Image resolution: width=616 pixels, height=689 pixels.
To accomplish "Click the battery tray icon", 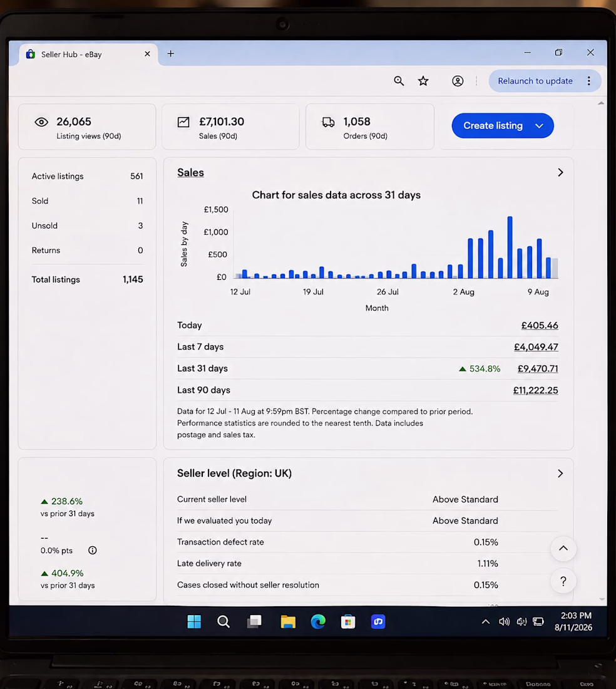I will (538, 622).
